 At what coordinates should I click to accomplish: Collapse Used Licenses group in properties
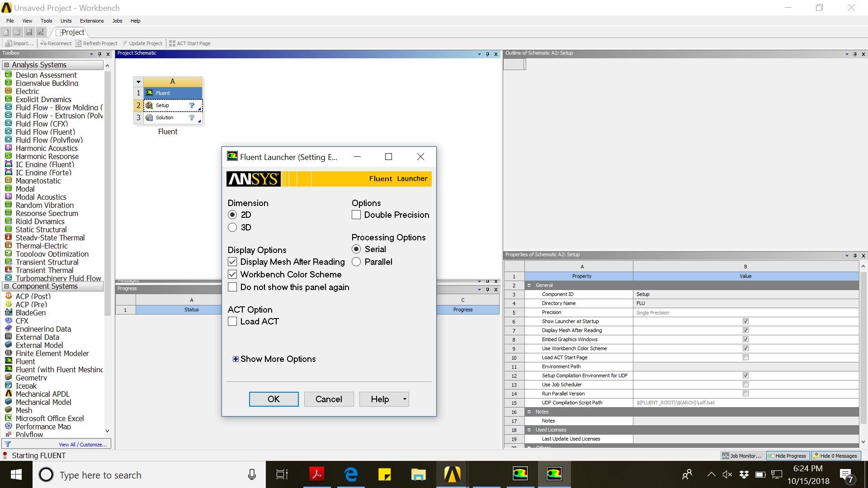(529, 430)
